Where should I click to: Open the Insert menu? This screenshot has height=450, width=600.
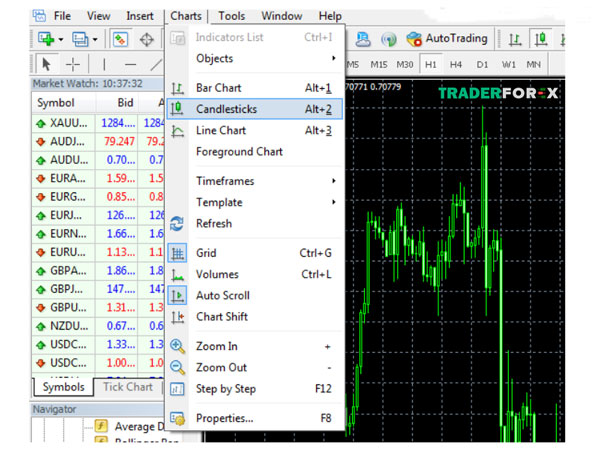point(140,16)
